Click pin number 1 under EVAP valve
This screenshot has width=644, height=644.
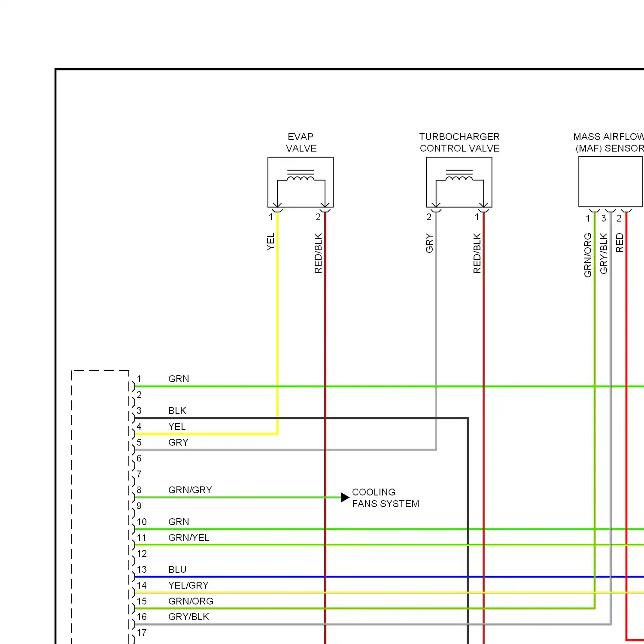[271, 217]
